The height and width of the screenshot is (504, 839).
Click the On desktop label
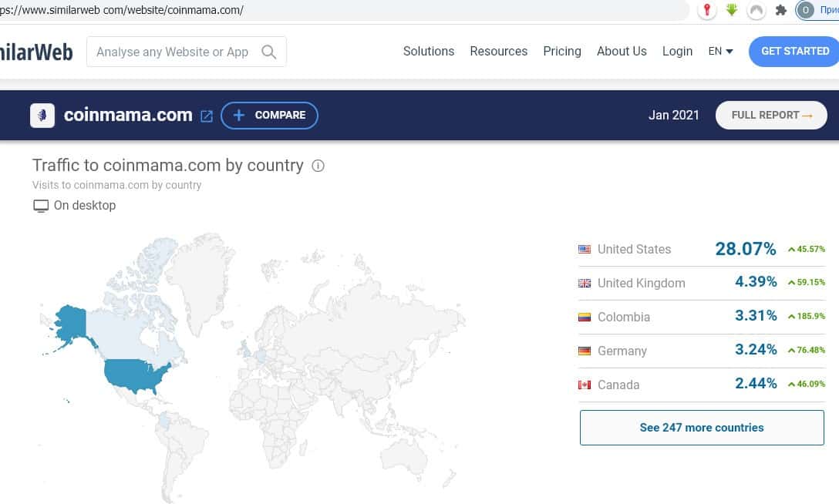point(85,206)
